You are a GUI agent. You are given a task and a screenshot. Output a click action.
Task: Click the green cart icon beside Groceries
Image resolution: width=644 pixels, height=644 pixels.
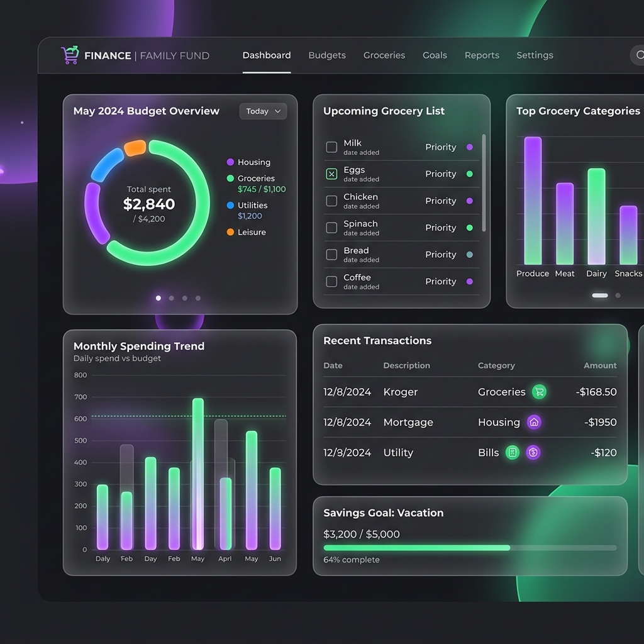pyautogui.click(x=539, y=392)
